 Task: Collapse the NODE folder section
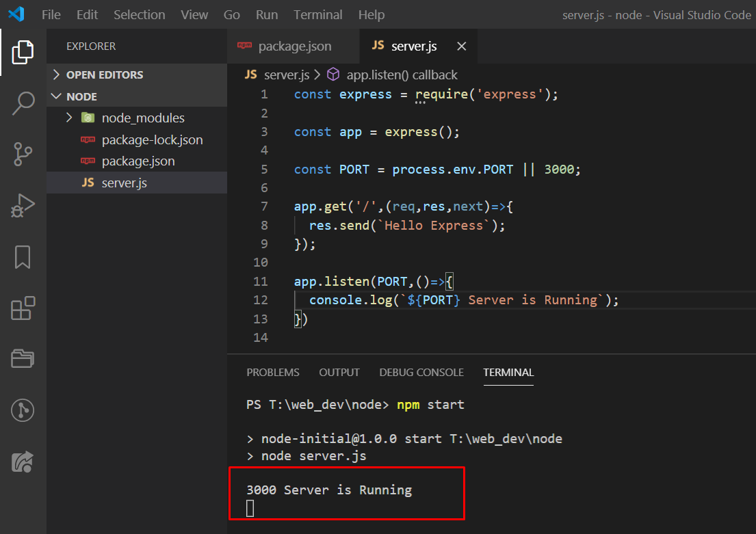57,96
